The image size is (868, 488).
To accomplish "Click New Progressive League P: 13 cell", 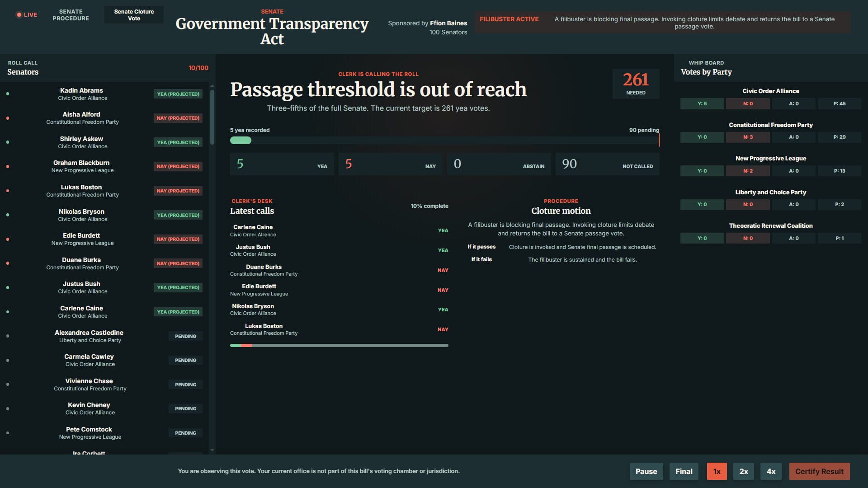I will click(839, 171).
